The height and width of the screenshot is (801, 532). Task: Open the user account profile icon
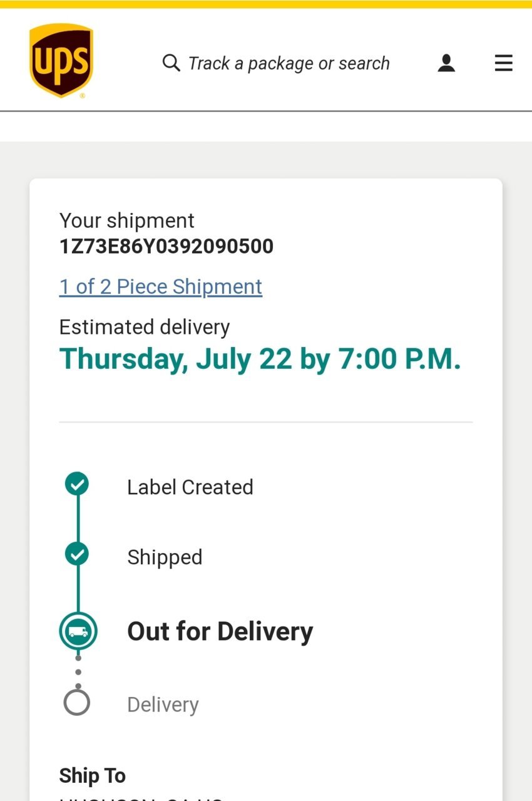click(x=446, y=63)
